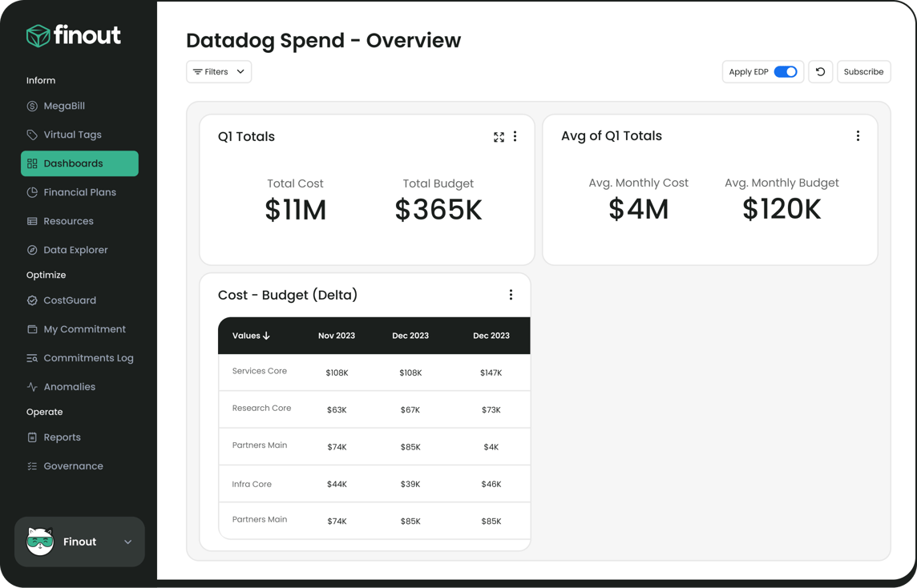Click the filter lines icon on the Filters button
This screenshot has height=588, width=917.
pyautogui.click(x=198, y=72)
